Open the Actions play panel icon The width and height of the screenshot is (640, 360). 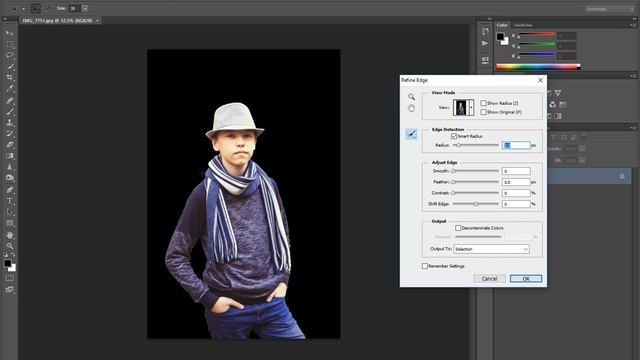484,43
